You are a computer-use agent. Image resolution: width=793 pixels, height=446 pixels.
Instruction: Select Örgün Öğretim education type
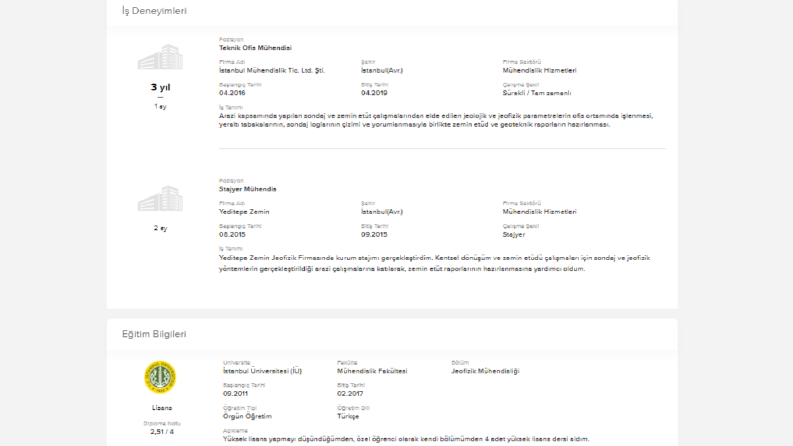247,417
